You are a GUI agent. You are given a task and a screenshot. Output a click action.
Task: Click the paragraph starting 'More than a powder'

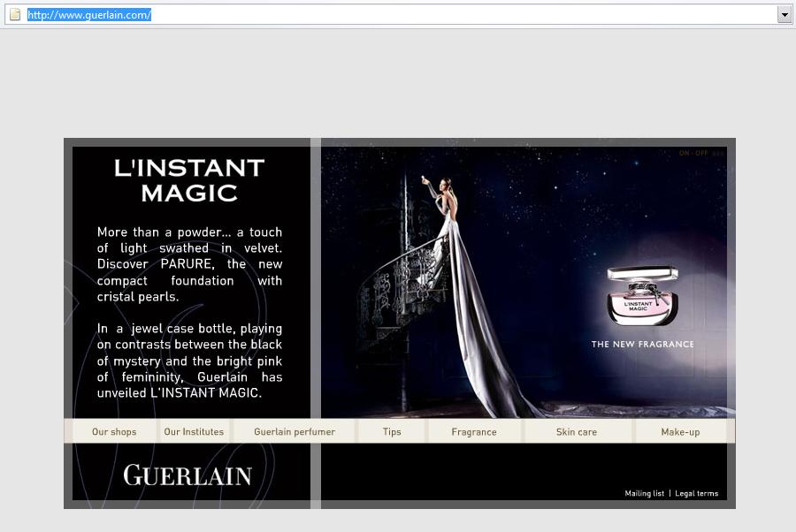click(x=189, y=264)
